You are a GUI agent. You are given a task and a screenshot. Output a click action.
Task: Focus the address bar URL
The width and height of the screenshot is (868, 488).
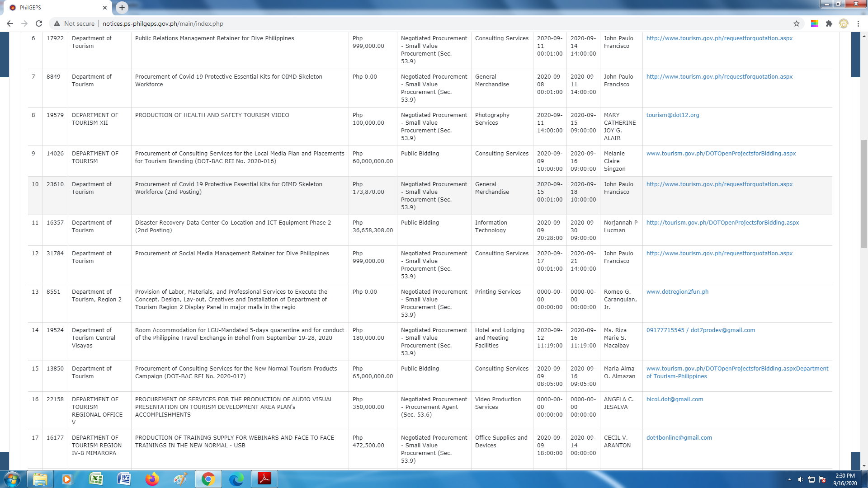(x=163, y=23)
